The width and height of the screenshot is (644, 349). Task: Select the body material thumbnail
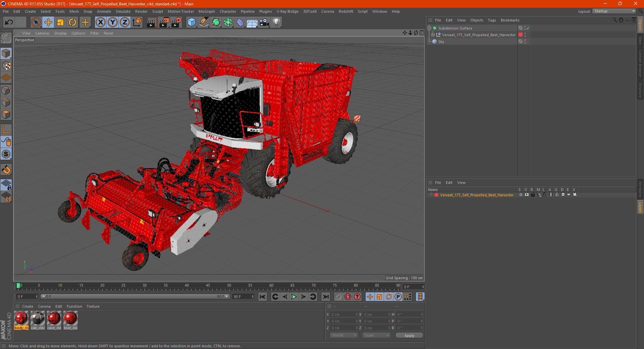pyautogui.click(x=21, y=320)
